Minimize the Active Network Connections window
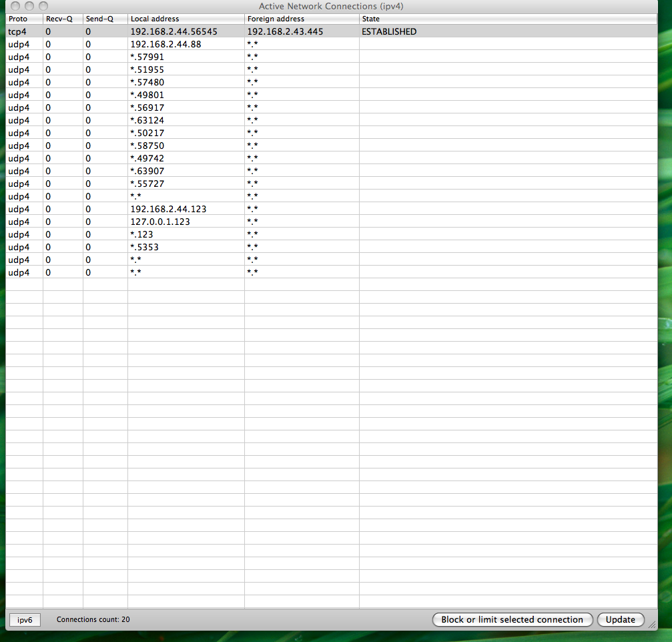The height and width of the screenshot is (642, 672). (x=29, y=6)
